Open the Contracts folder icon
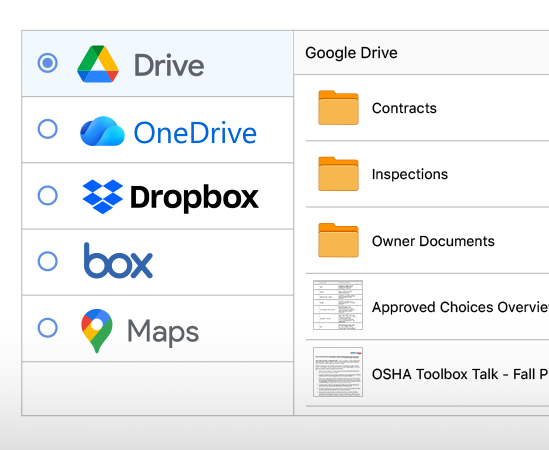The height and width of the screenshot is (450, 549). click(x=338, y=108)
